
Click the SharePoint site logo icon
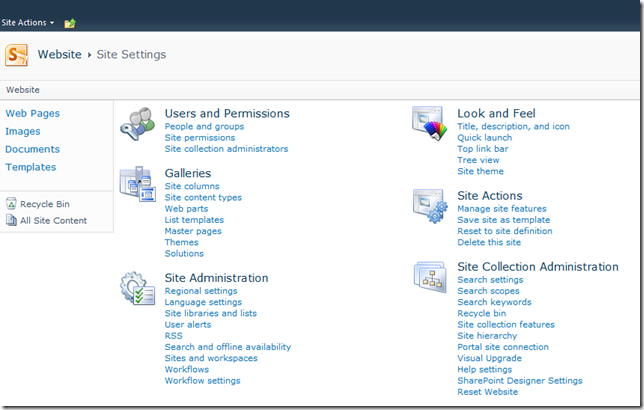point(16,55)
